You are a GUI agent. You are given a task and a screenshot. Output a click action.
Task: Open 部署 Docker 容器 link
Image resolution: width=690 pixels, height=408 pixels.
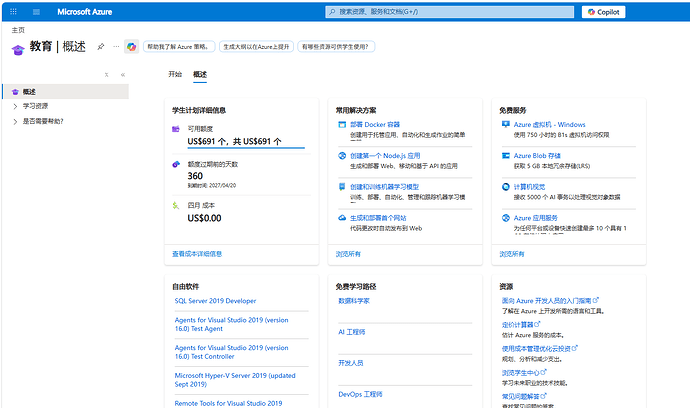[375, 125]
